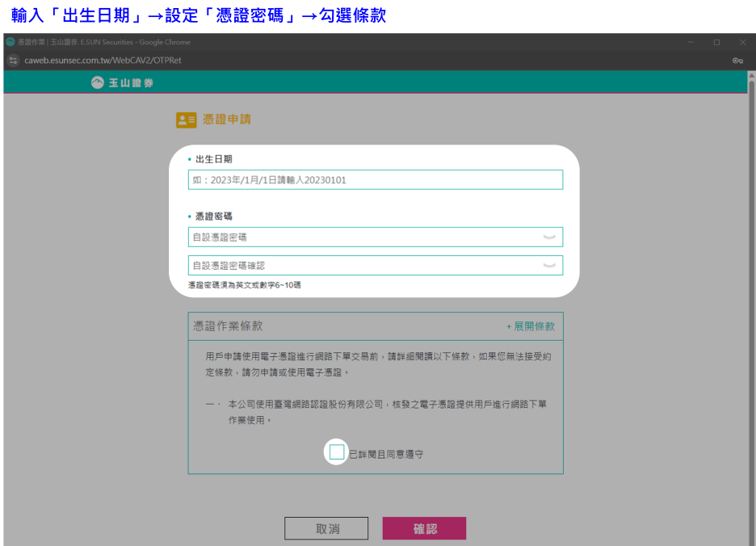Screen dimensions: 756x546
Task: Tick the 已詳閱且同意遵守 checkbox
Action: 337,452
